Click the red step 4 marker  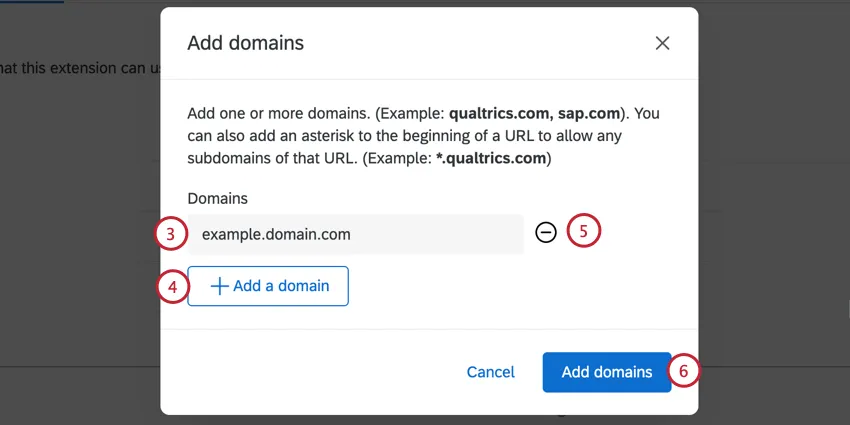point(172,287)
